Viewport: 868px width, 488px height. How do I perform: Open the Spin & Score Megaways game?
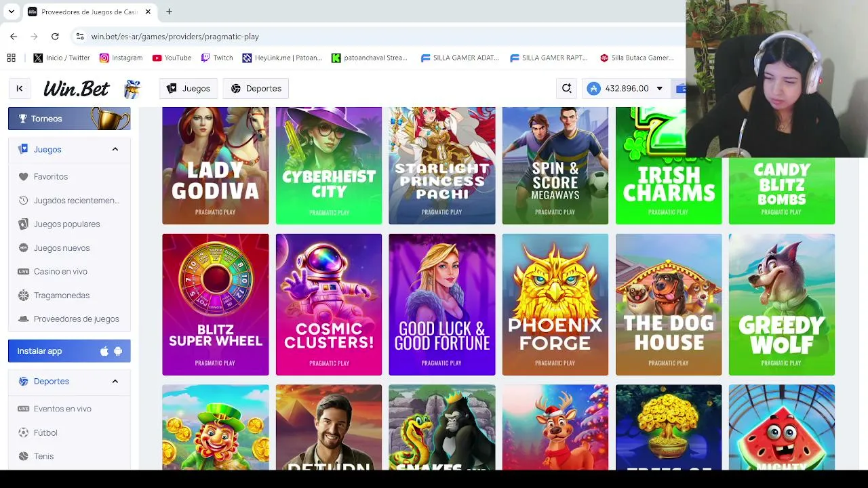click(x=555, y=165)
